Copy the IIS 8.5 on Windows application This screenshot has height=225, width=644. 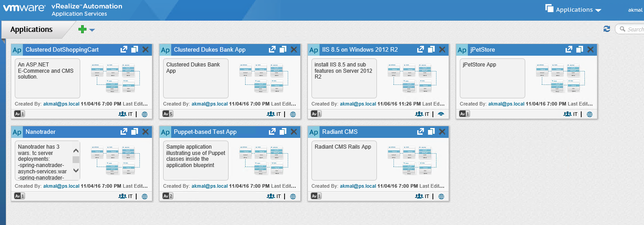(x=431, y=49)
